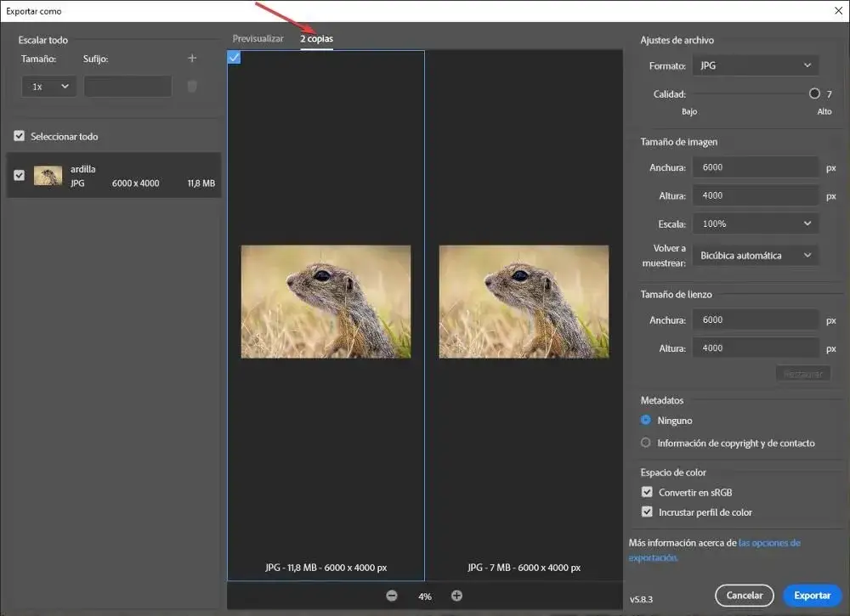Select Ninguno metadata radio button
Viewport: 850px width, 616px height.
click(x=646, y=420)
